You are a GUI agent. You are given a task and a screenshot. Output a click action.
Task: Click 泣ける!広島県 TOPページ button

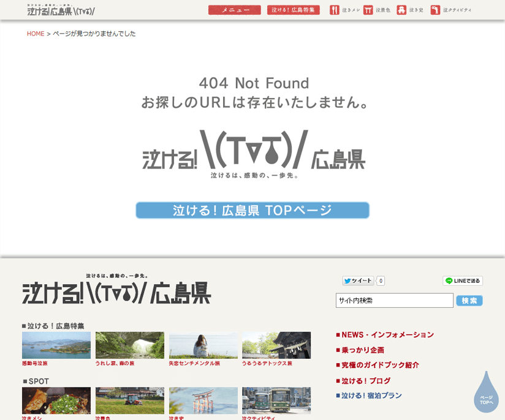pos(252,210)
